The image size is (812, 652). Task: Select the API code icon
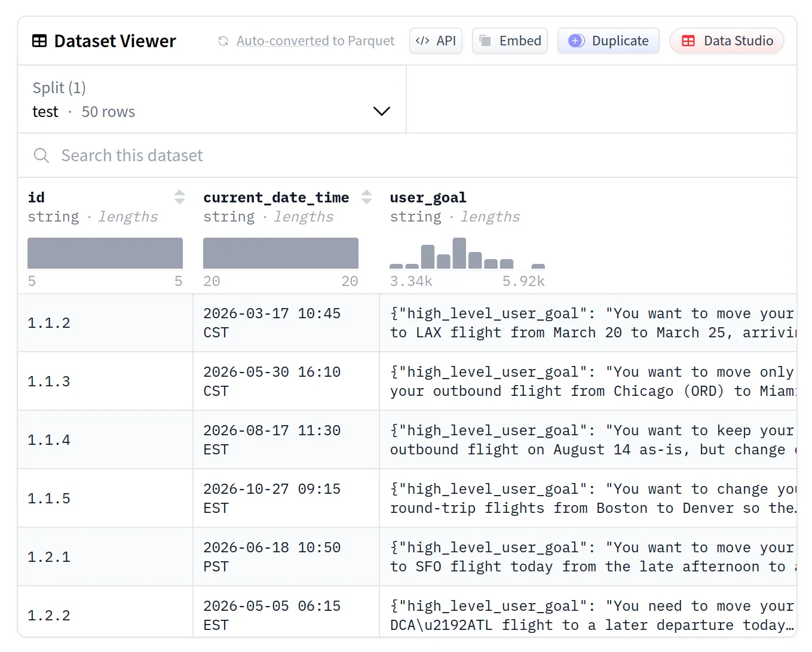tap(422, 41)
